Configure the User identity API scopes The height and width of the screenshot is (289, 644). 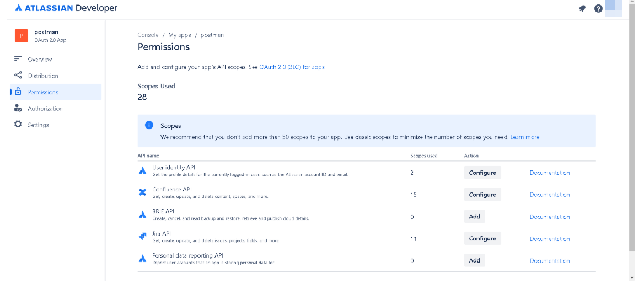tap(482, 173)
